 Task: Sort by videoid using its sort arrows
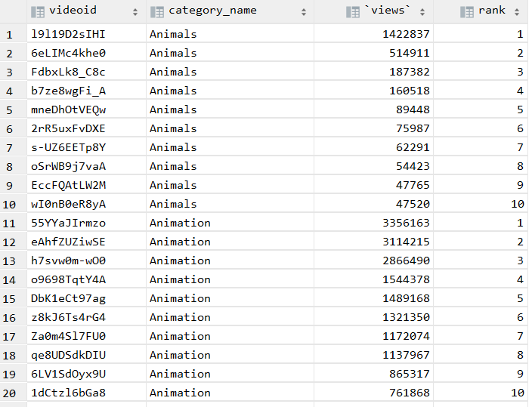coord(135,12)
